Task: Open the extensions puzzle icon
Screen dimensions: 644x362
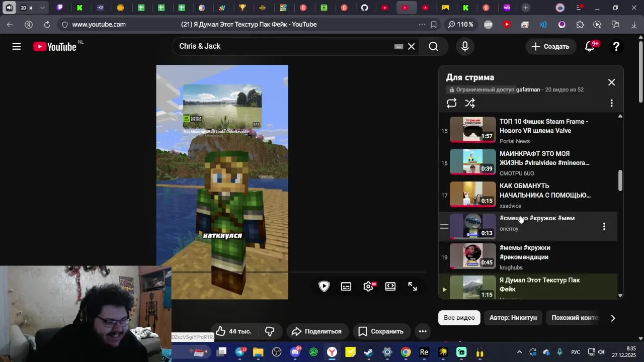Action: 580,24
